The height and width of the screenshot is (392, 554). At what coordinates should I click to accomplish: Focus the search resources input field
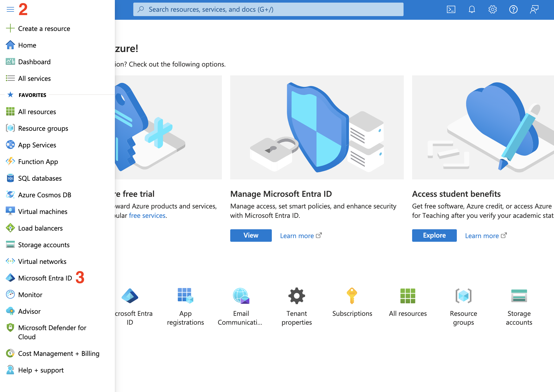268,10
